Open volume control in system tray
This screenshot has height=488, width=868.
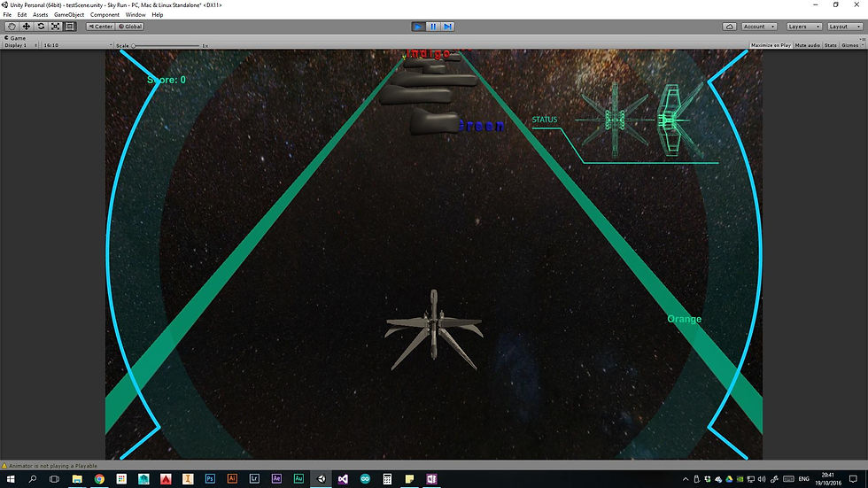coord(762,479)
